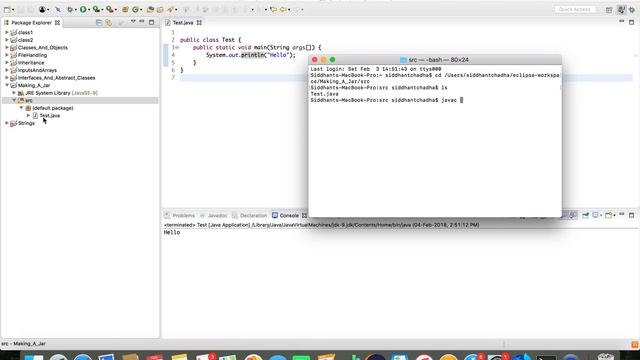The height and width of the screenshot is (360, 640).
Task: Select the Inheritance project
Action: click(x=31, y=63)
